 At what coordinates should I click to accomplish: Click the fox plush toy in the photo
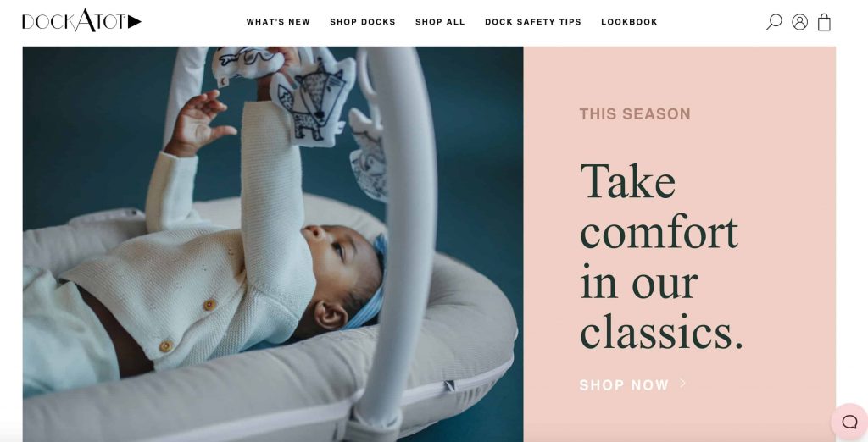313,102
